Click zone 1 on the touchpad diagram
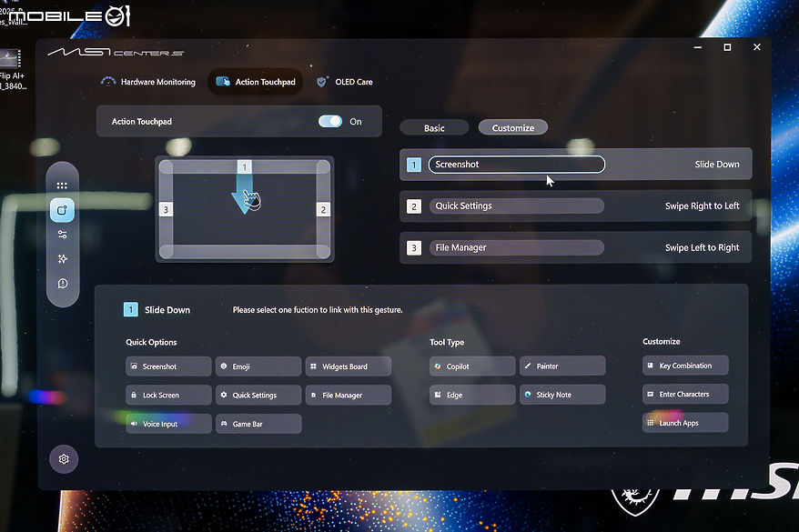The height and width of the screenshot is (532, 799). click(245, 167)
